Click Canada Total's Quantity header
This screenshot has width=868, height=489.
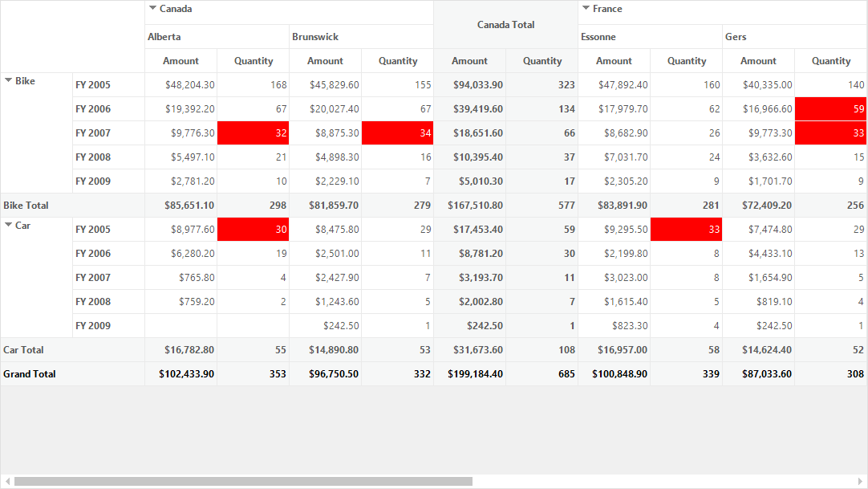tap(542, 61)
